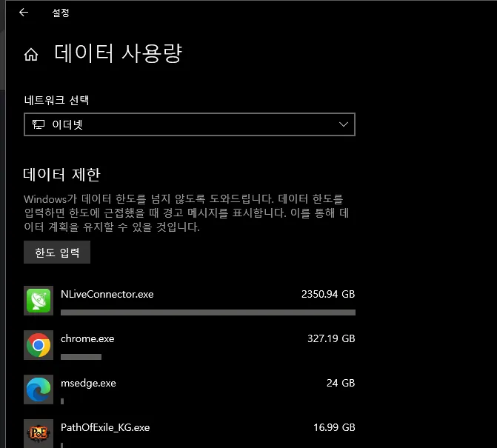Click the chrome.exe usage bar

click(x=81, y=357)
